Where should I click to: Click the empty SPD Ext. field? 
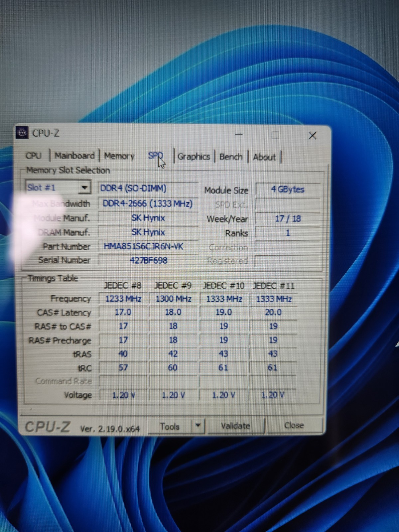coord(288,204)
